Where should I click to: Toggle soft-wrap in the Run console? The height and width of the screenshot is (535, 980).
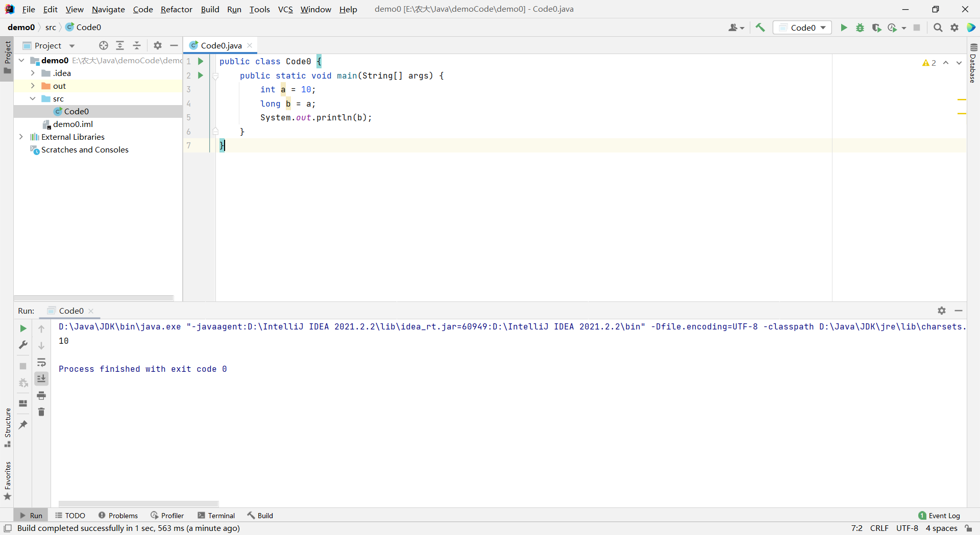(41, 363)
